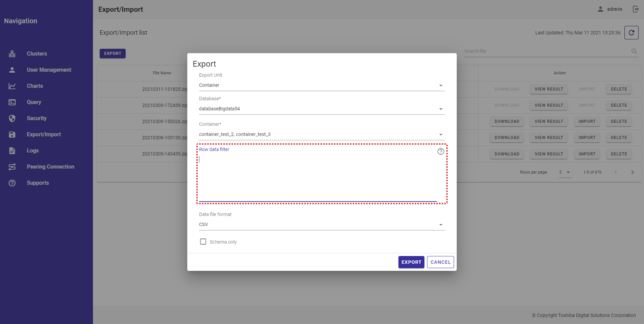
Task: Open the Database dropdown showing databaseBigdata54
Action: coord(322,109)
